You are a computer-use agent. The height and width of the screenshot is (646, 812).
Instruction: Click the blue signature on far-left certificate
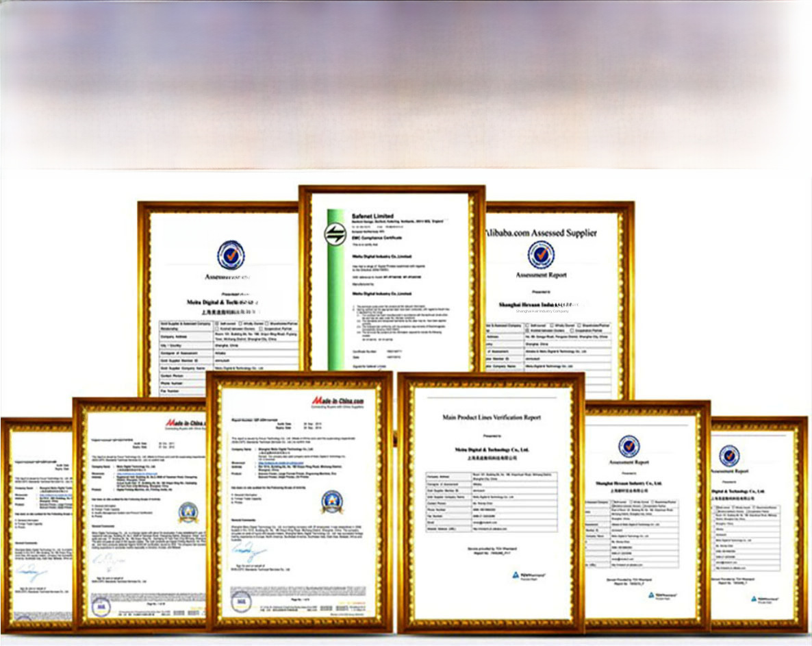coord(31,573)
